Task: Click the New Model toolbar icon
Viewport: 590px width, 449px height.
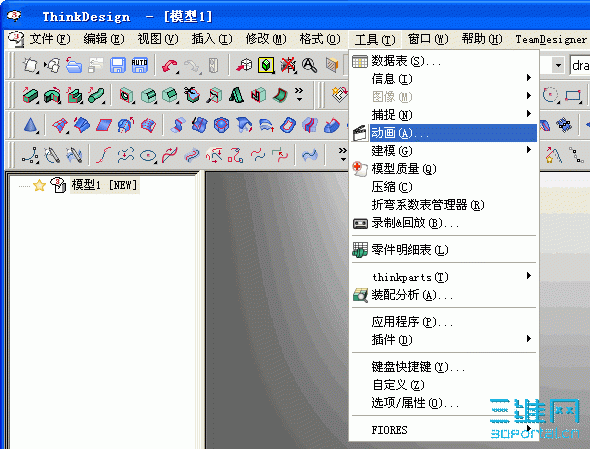Action: click(x=30, y=65)
